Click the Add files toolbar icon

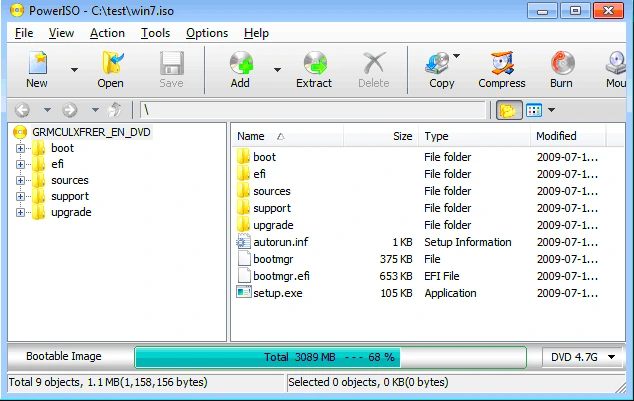(x=241, y=63)
